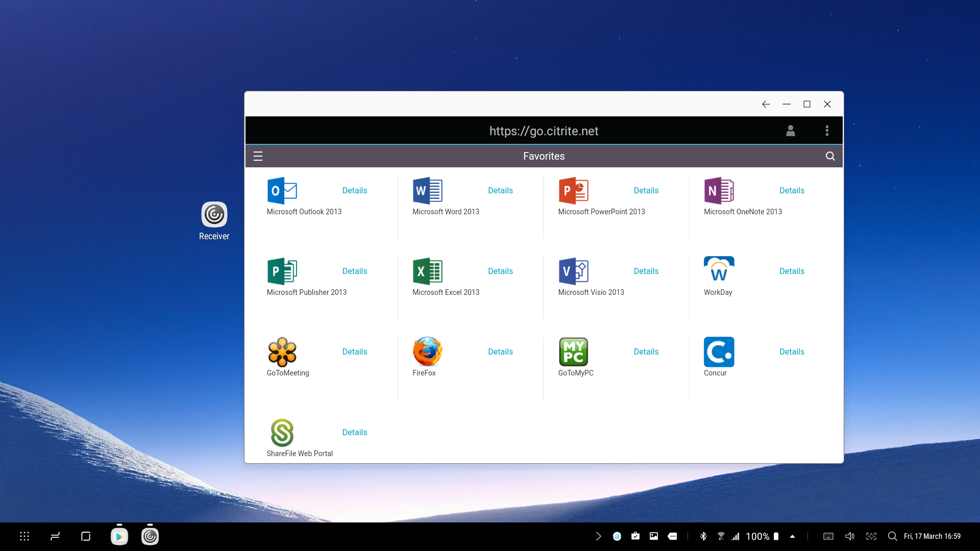Screen dimensions: 980x551
Task: Open Details for Concur
Action: pyautogui.click(x=792, y=352)
